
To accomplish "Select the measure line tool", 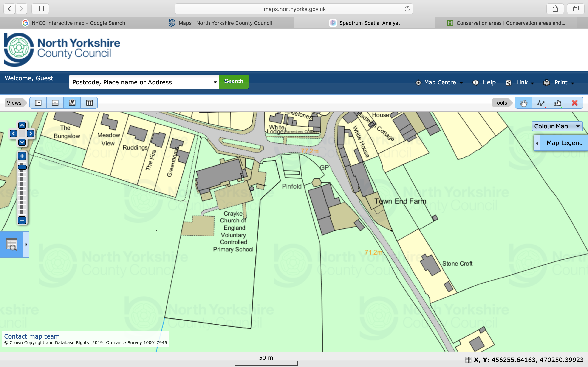I will click(540, 103).
